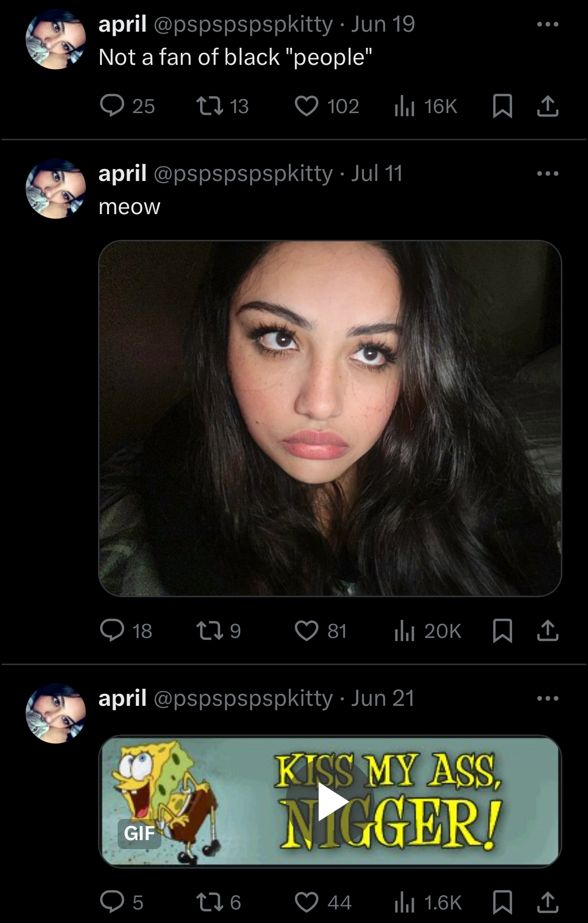Reply to the Jun 19 post
Viewport: 588px width, 923px height.
point(112,106)
